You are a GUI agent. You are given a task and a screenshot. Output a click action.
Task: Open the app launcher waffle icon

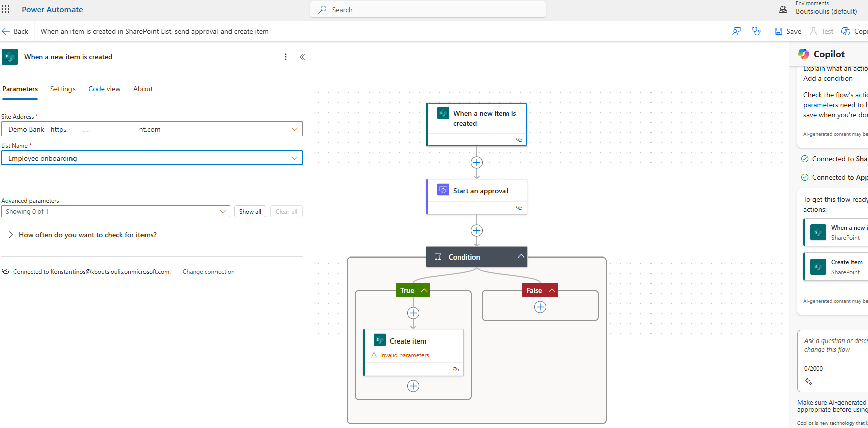pyautogui.click(x=6, y=9)
